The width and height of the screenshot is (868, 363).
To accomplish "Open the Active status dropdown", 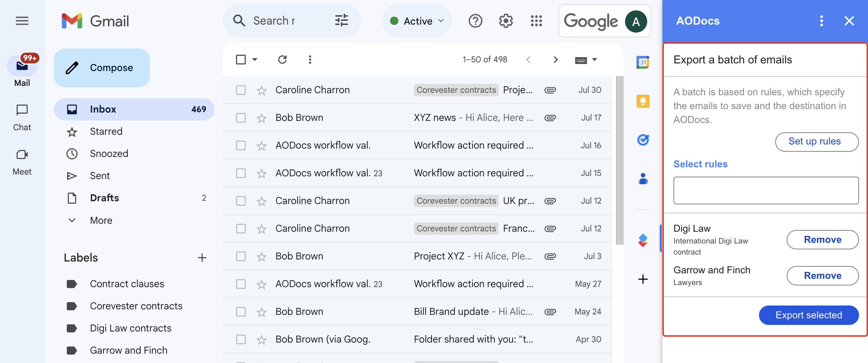I will 417,21.
